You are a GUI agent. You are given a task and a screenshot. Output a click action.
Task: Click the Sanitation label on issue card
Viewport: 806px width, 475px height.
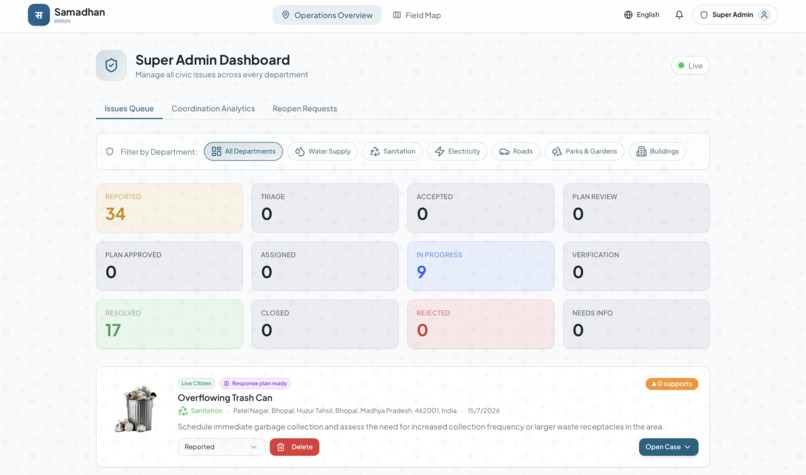pos(207,411)
